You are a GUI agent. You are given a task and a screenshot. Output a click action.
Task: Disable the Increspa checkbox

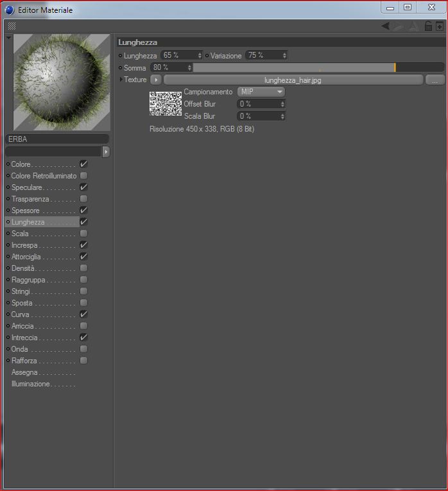83,245
